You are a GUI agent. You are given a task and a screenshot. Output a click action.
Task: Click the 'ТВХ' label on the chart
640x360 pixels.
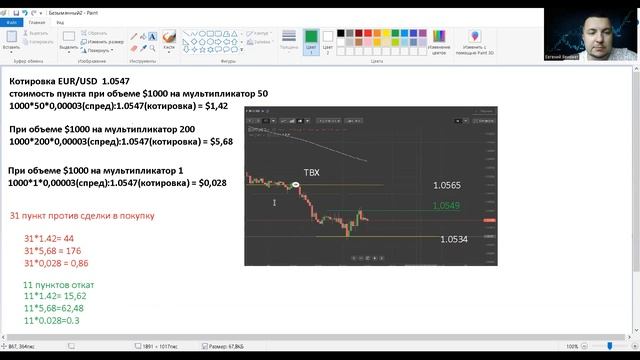tap(311, 173)
